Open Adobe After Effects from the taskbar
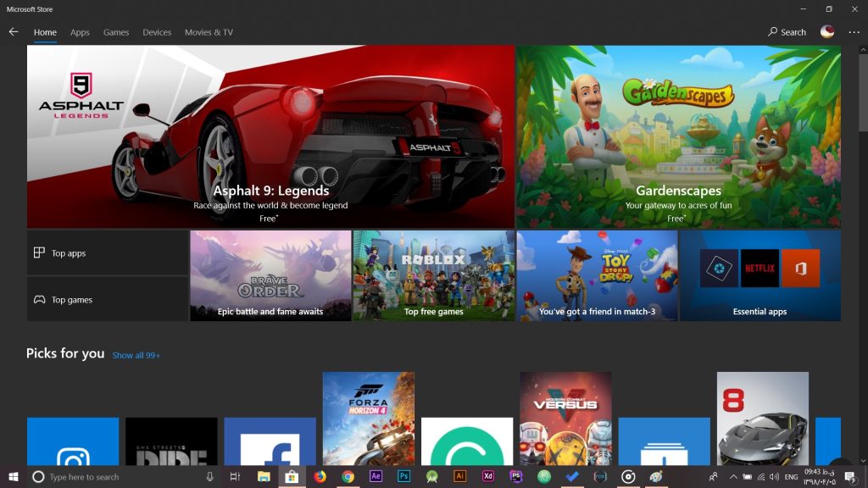This screenshot has height=488, width=868. click(x=376, y=477)
